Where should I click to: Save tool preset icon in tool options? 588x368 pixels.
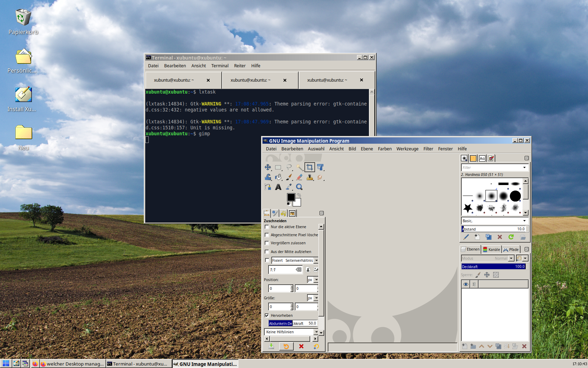(x=271, y=346)
